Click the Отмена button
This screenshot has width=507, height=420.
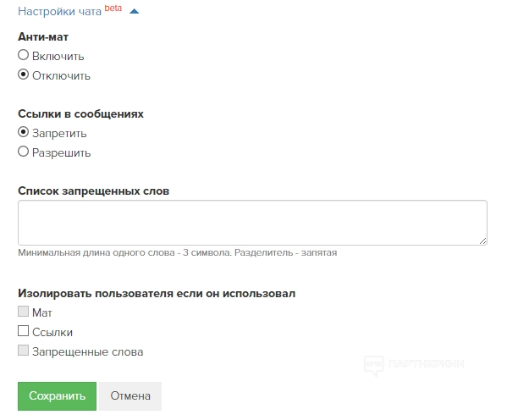click(130, 396)
